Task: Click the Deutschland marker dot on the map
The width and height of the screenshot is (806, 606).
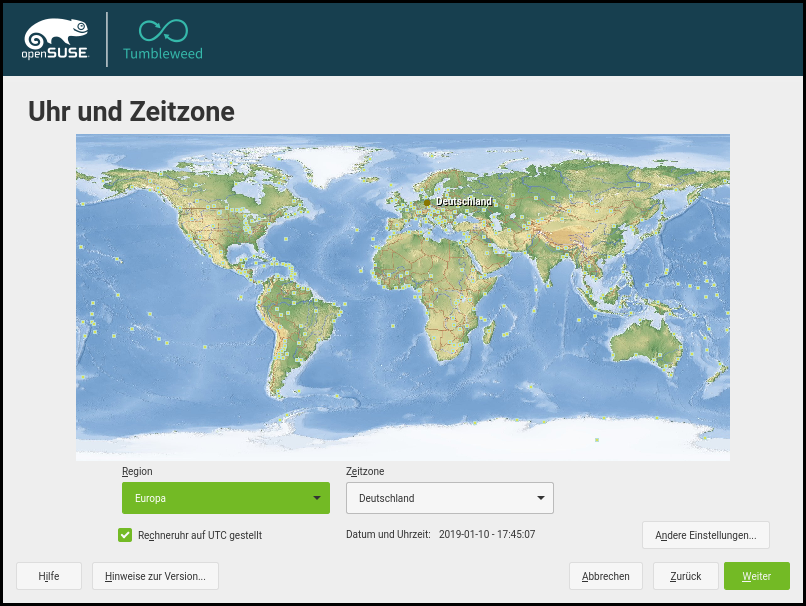Action: (x=426, y=202)
